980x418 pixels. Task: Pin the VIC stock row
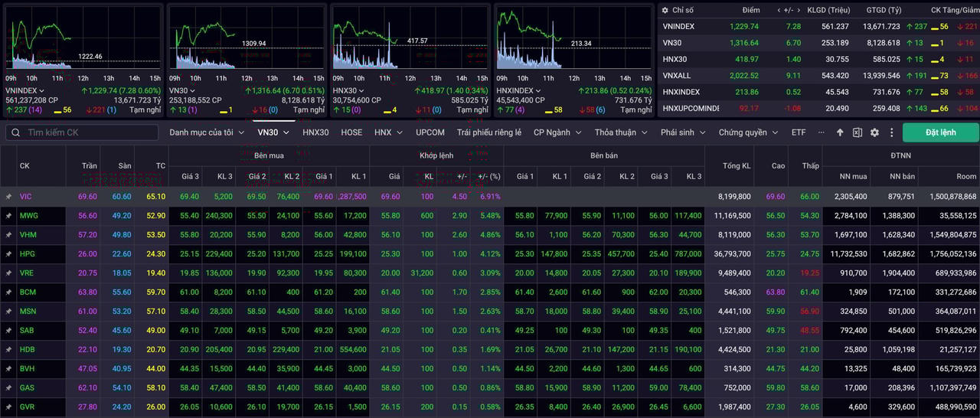pos(8,197)
